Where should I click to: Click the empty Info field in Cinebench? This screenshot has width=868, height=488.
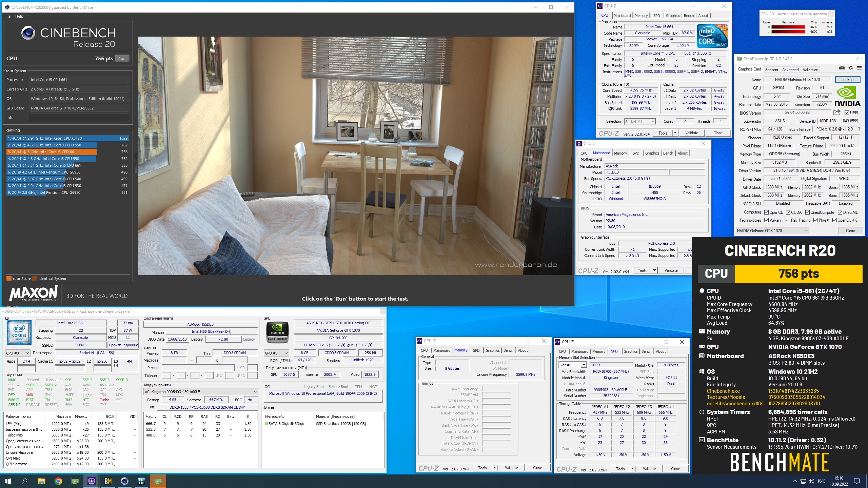tap(79, 118)
